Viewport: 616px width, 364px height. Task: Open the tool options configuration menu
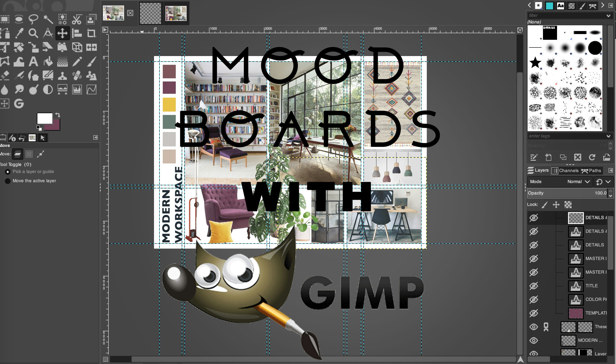95,137
